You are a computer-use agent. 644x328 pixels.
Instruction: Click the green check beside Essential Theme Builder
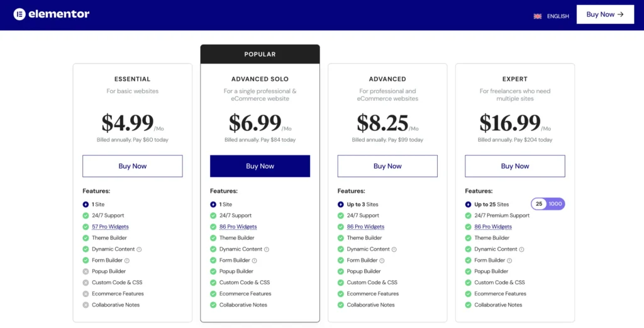point(86,237)
